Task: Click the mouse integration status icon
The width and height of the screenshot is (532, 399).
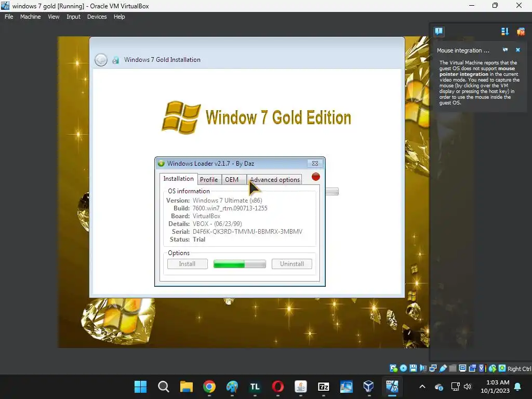Action: click(493, 368)
